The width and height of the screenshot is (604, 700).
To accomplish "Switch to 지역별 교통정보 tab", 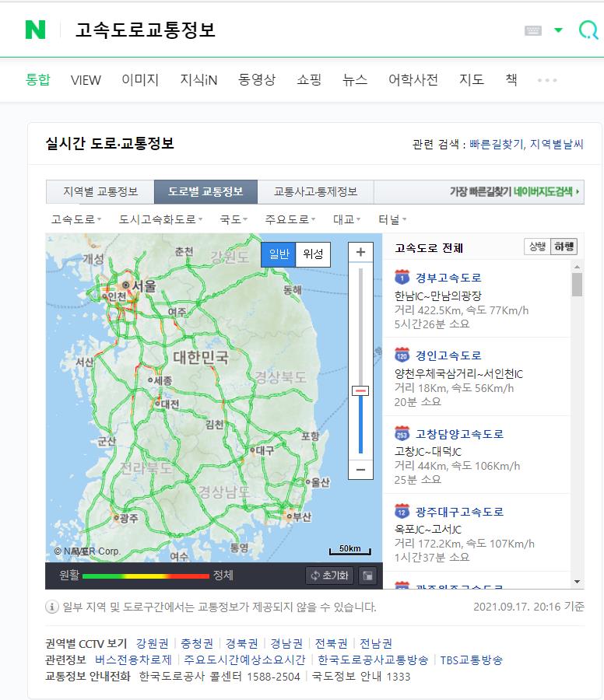I will pos(100,191).
